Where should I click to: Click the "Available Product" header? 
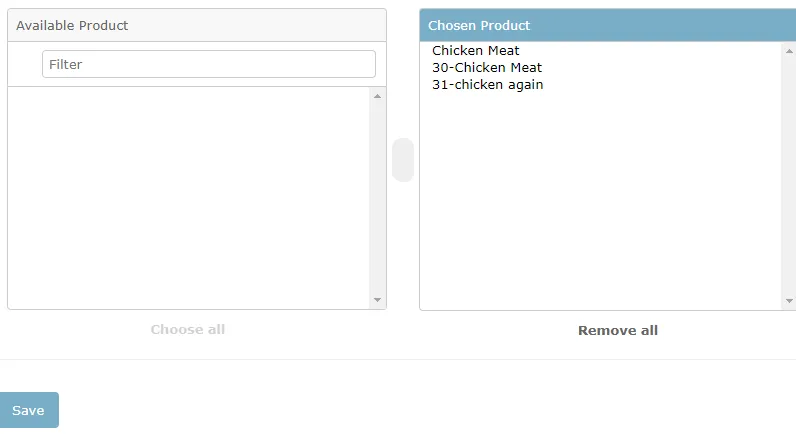click(72, 25)
